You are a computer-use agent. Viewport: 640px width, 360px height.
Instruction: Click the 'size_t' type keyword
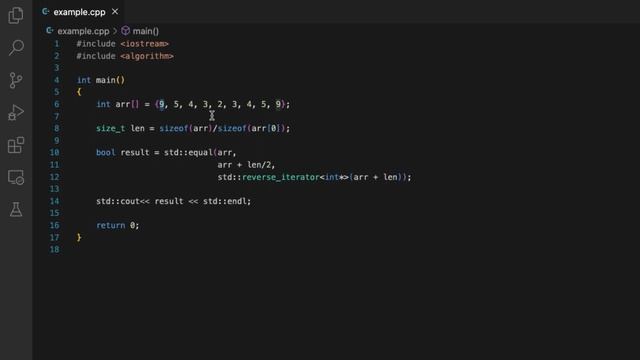click(x=111, y=128)
